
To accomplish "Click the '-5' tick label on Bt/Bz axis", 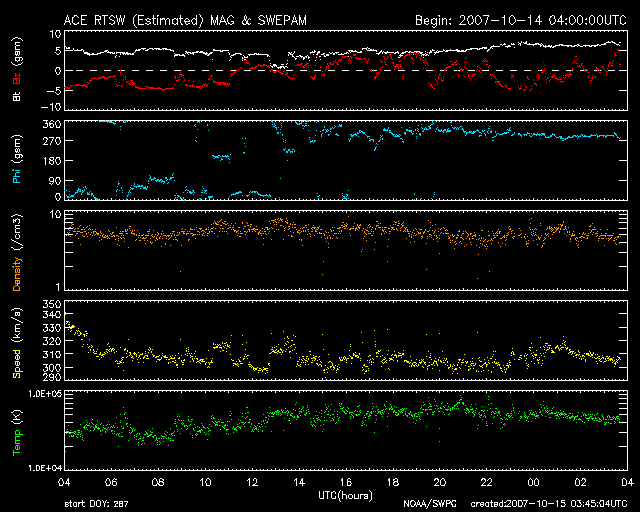I will tap(54, 90).
